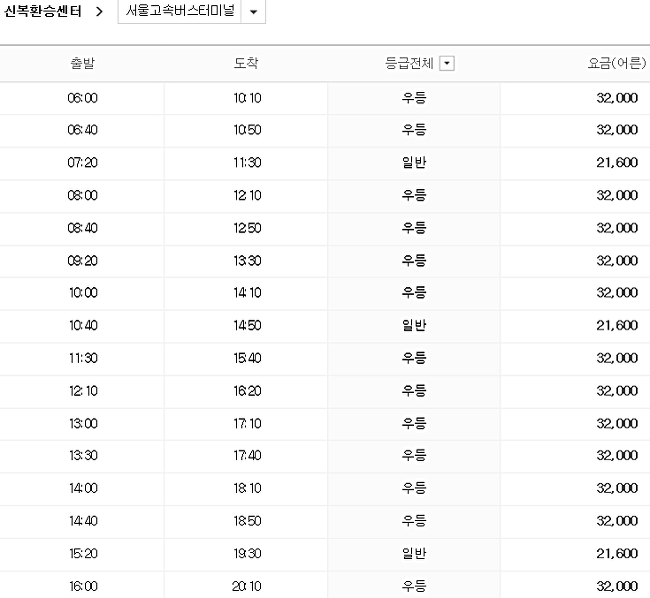
Task: Select the 08:40 departure time
Action: 82,228
